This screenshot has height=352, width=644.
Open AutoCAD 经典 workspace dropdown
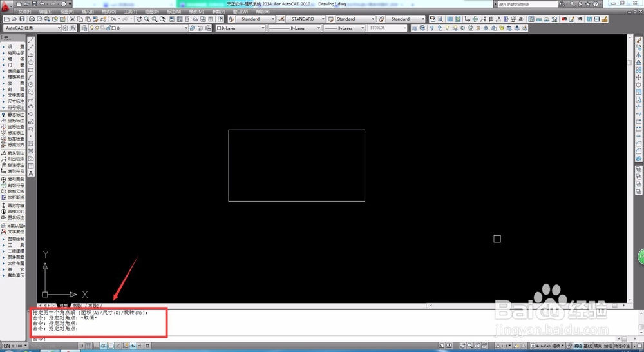click(32, 28)
